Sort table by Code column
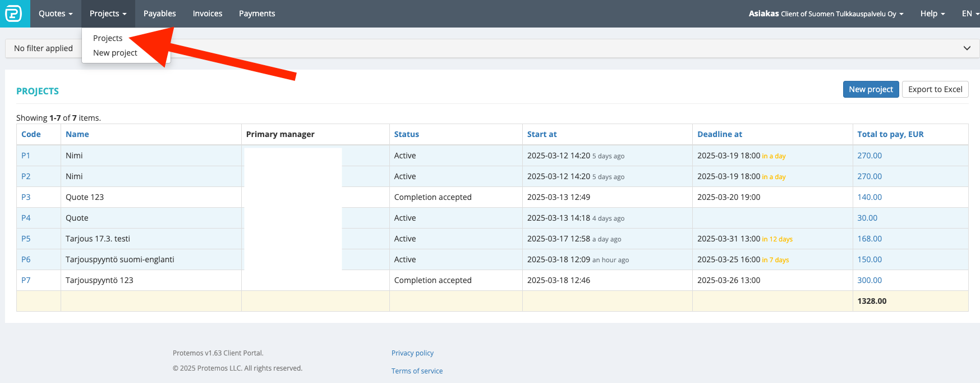980x383 pixels. coord(31,134)
